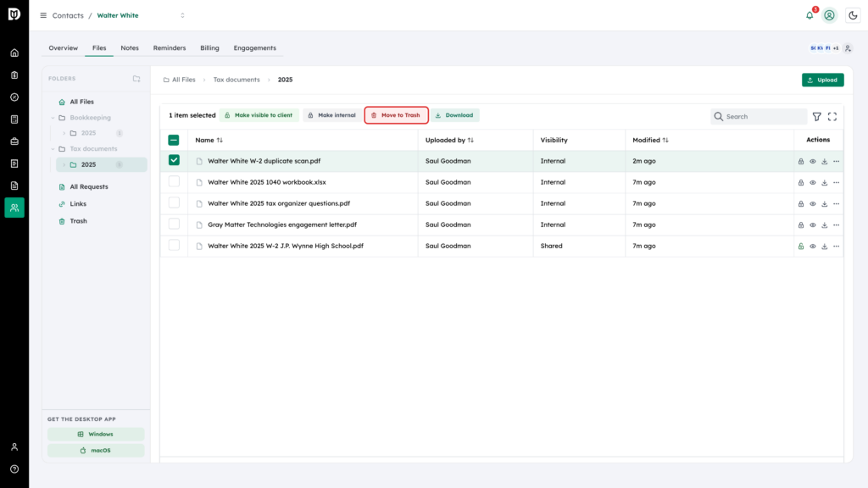Download the 1040 workbook.xlsx via row icon
Viewport: 868px width, 488px height.
[x=824, y=183]
